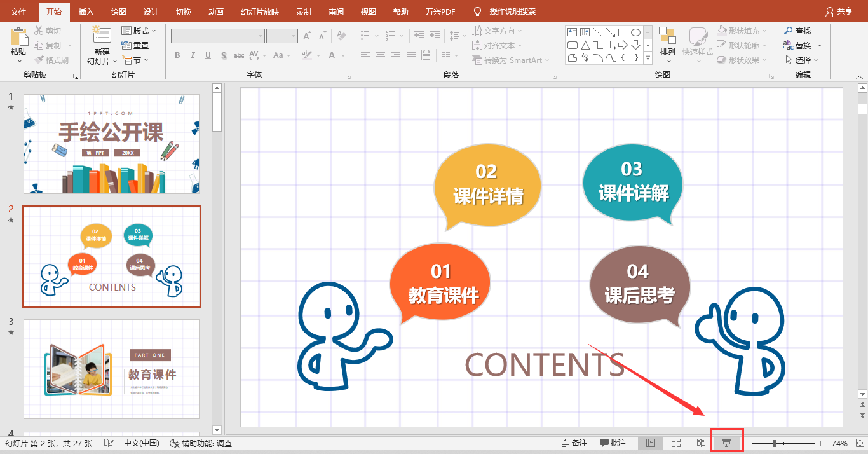The height and width of the screenshot is (454, 868).
Task: Toggle Comments (批注) pane
Action: tap(613, 443)
